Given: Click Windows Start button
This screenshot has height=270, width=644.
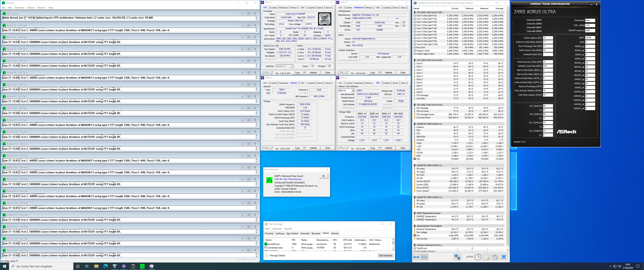Looking at the screenshot, I should 4,266.
